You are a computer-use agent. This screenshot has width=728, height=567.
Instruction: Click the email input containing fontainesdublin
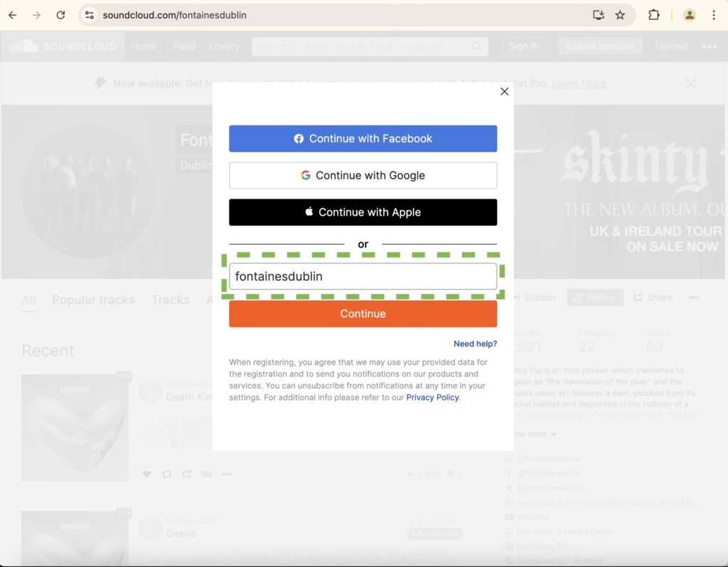pos(363,277)
